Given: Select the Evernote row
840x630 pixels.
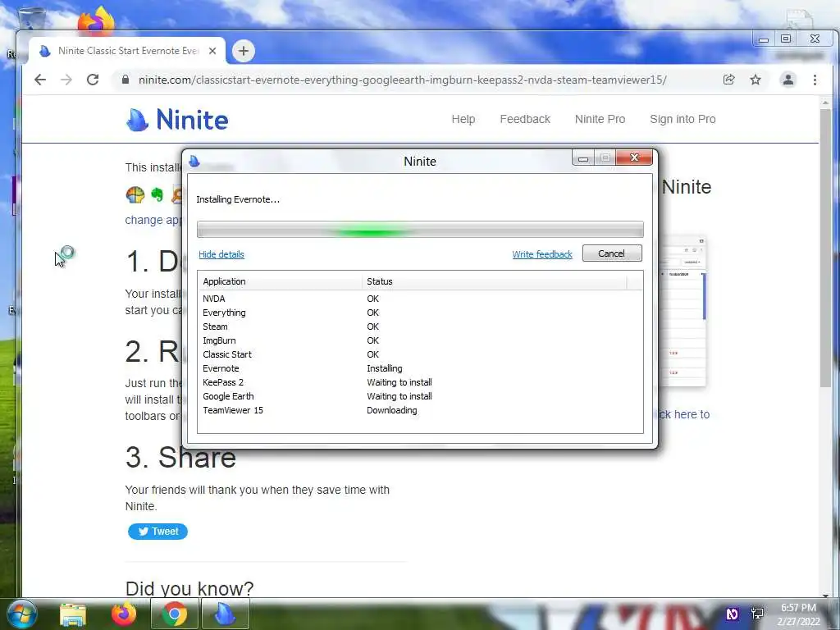Looking at the screenshot, I should [x=420, y=368].
